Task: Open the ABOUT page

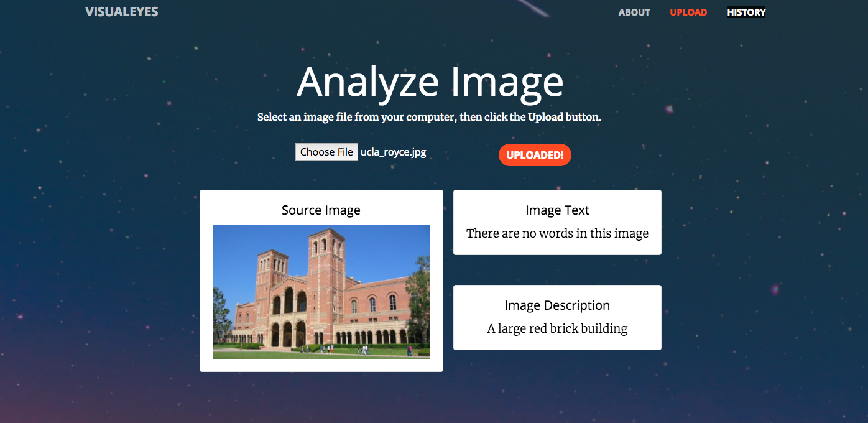Action: click(634, 12)
